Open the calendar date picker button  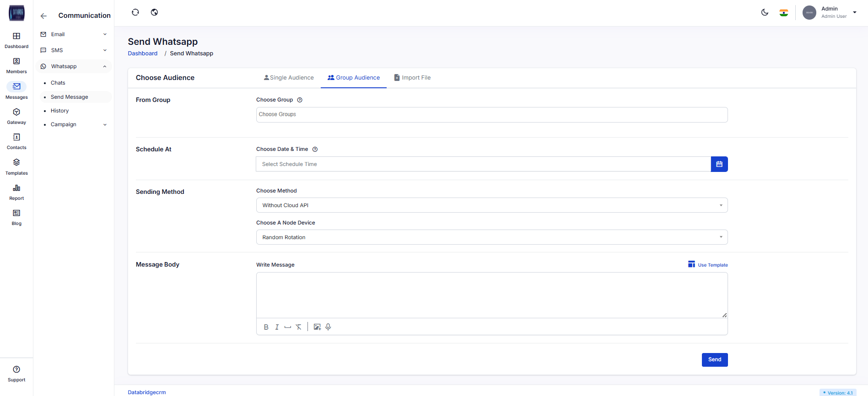pos(719,164)
